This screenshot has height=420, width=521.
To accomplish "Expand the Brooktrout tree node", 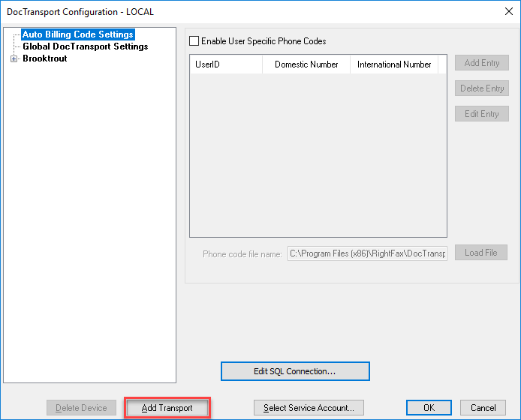I will pos(14,58).
